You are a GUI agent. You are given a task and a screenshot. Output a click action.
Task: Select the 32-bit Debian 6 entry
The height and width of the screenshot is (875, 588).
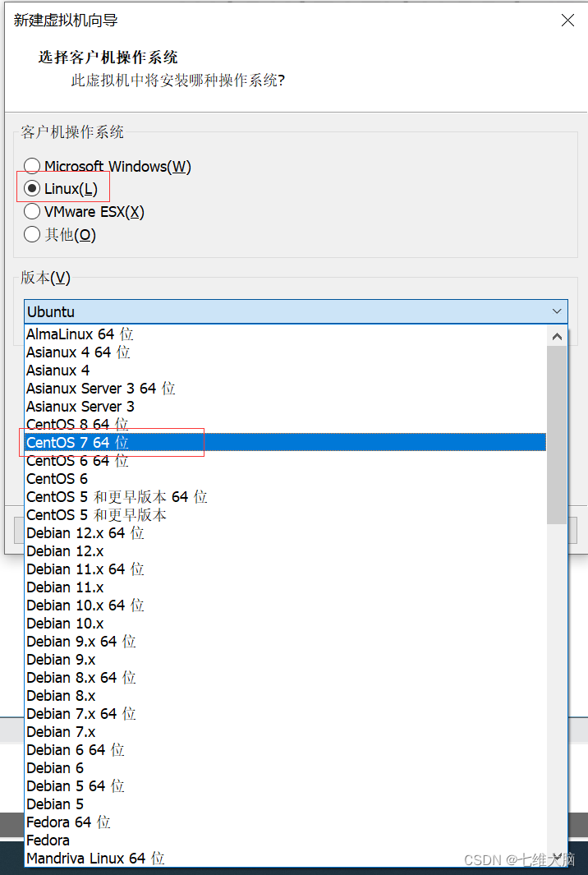286,768
